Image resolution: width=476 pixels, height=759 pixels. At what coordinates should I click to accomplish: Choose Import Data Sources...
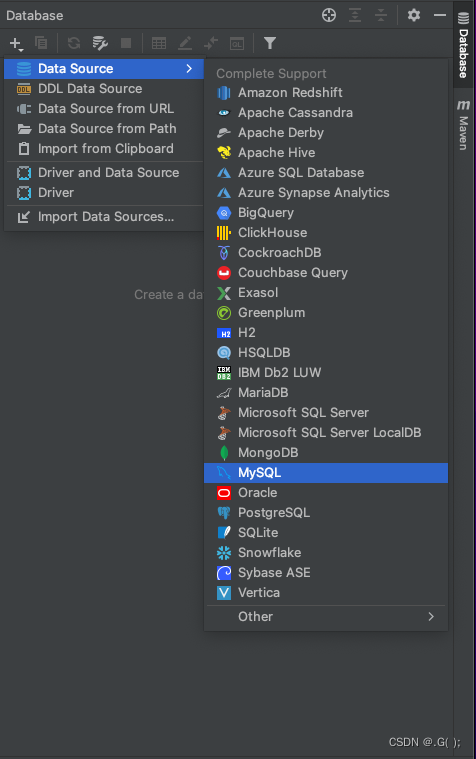point(104,216)
